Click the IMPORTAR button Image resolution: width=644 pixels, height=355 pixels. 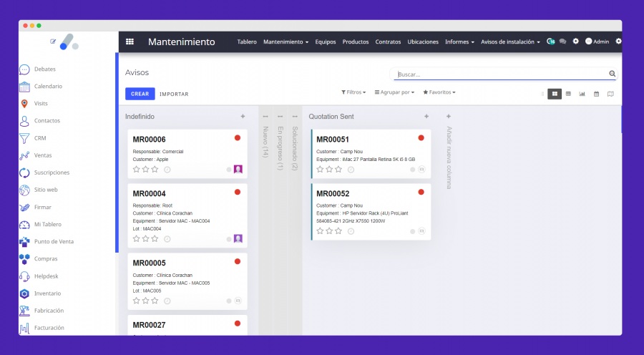click(x=174, y=94)
